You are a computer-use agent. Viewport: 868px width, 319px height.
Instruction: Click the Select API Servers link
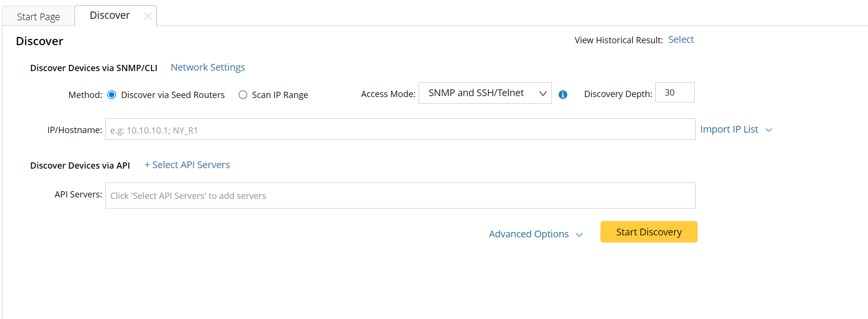(191, 165)
